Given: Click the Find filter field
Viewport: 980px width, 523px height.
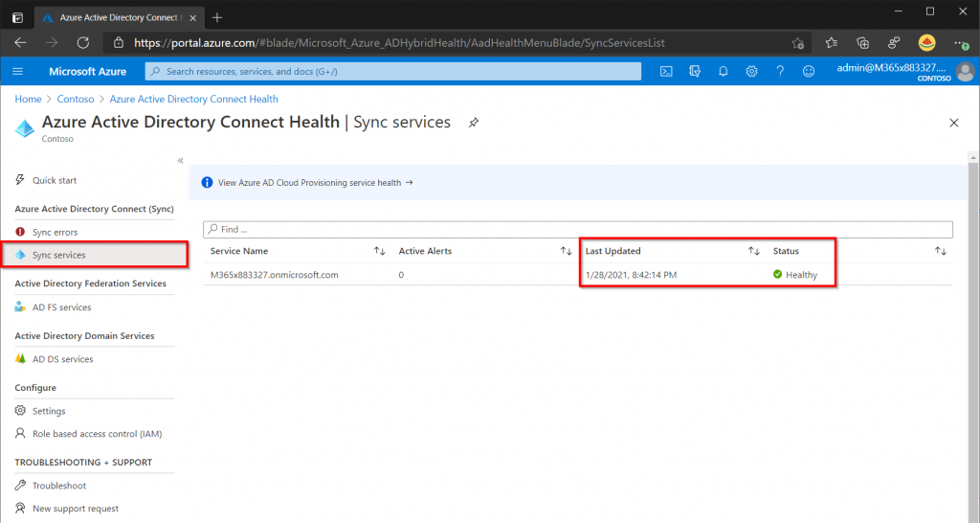Looking at the screenshot, I should 577,230.
